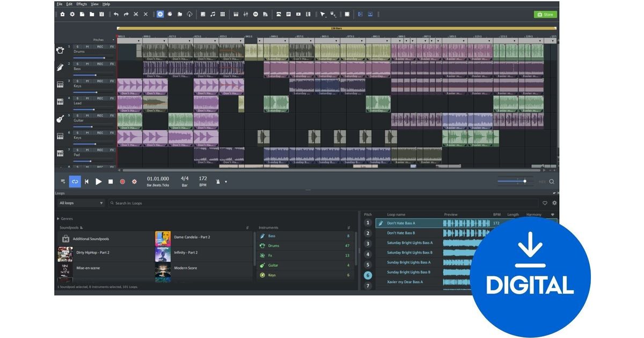This screenshot has width=644, height=338.
Task: Click the Undo arrow in the toolbar
Action: pos(116,14)
